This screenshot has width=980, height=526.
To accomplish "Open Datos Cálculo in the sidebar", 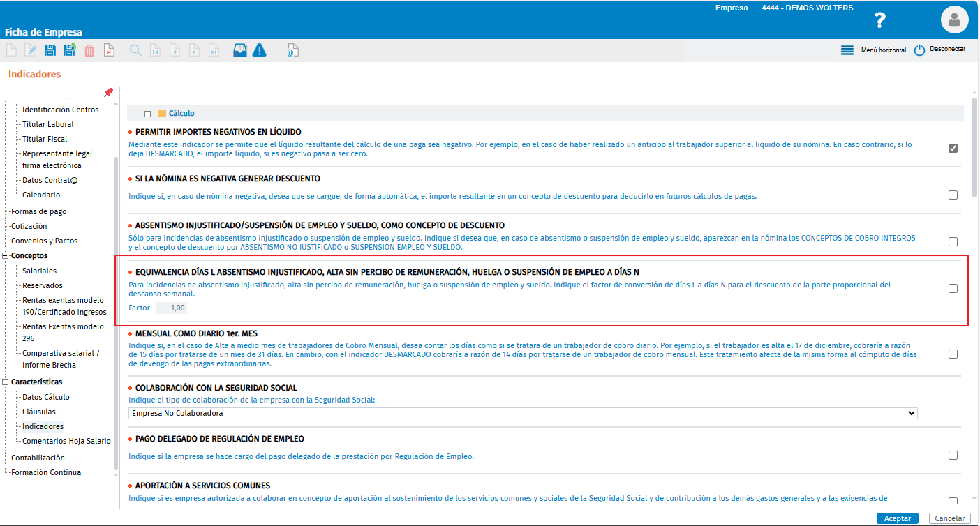I will 46,397.
